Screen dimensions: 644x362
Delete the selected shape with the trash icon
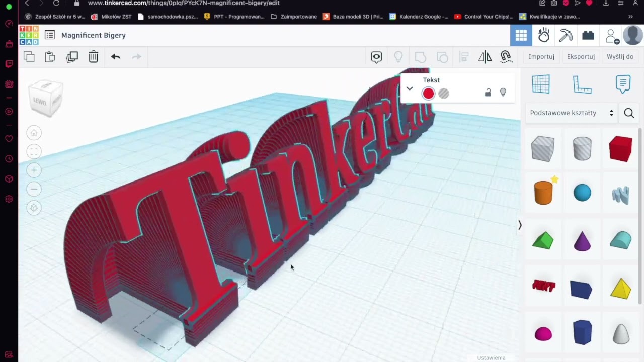coord(94,57)
